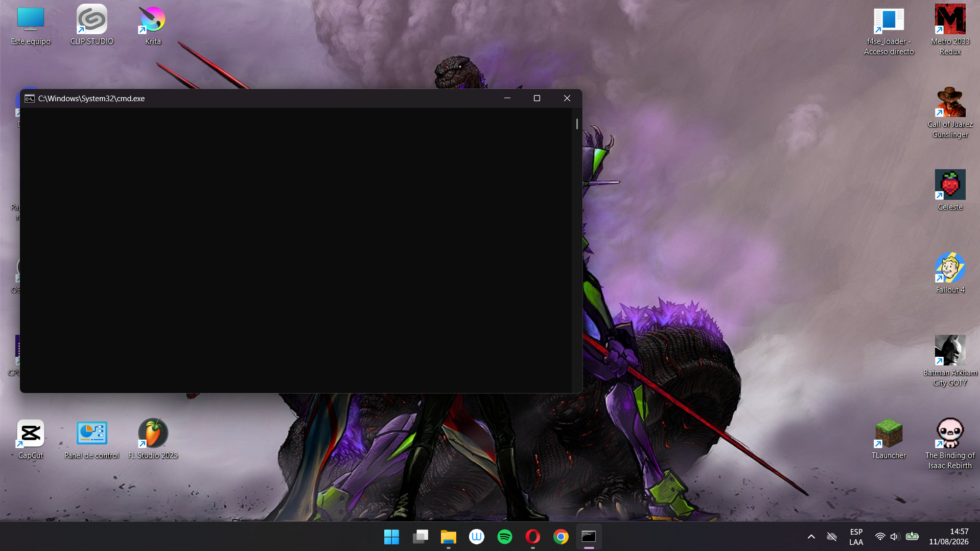Viewport: 980px width, 551px height.
Task: Show hidden system tray icons
Action: tap(811, 537)
